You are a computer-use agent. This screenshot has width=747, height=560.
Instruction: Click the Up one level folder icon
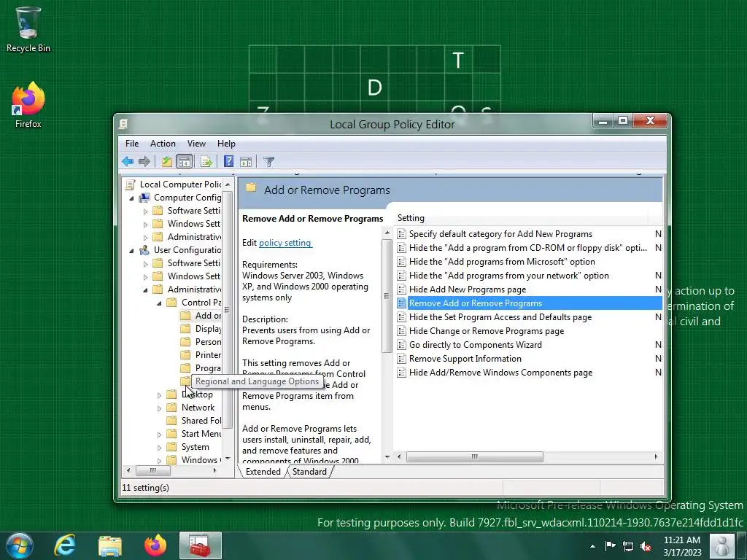167,161
